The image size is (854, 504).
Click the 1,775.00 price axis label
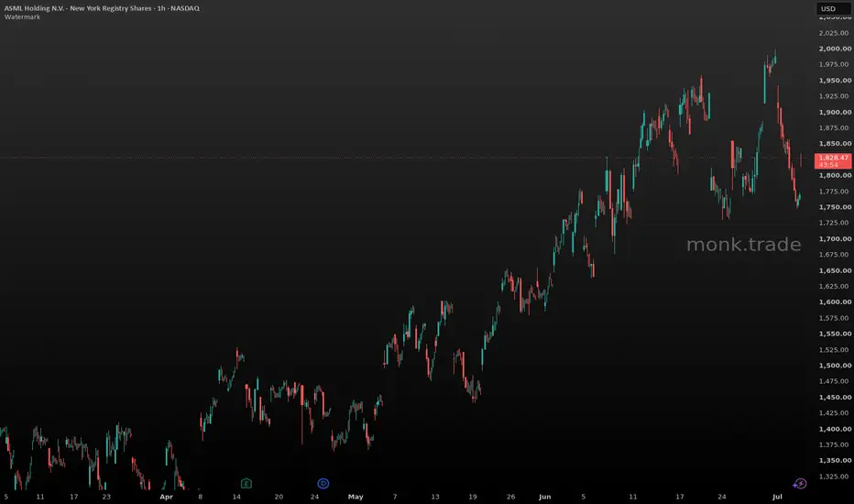pos(834,192)
